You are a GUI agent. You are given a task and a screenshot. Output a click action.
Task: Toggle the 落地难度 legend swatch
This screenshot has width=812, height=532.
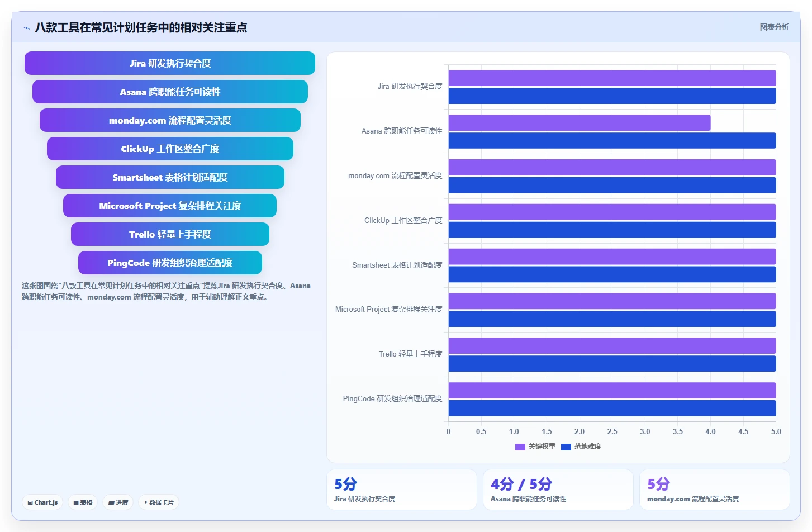(566, 446)
